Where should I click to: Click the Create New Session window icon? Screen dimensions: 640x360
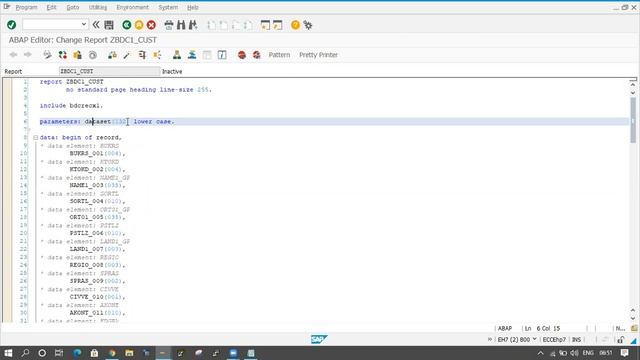(265, 25)
